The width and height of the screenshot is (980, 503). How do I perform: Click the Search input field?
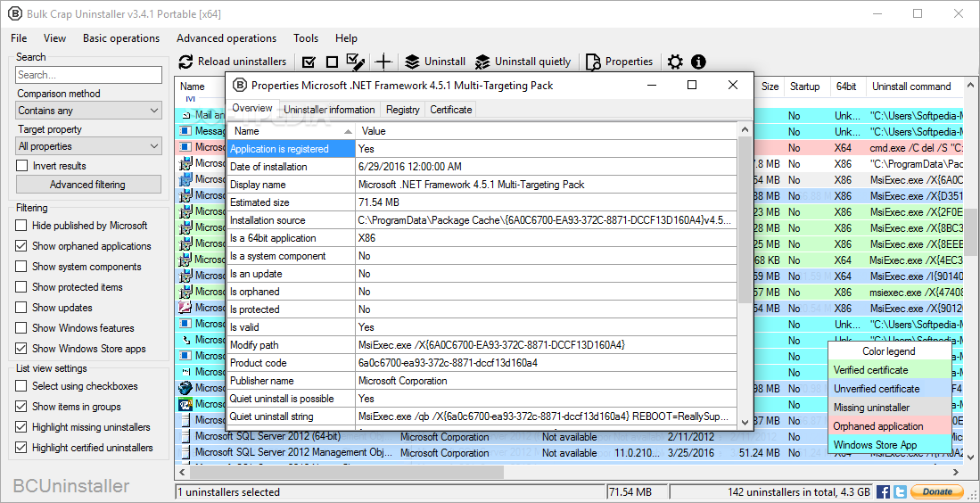pyautogui.click(x=89, y=75)
